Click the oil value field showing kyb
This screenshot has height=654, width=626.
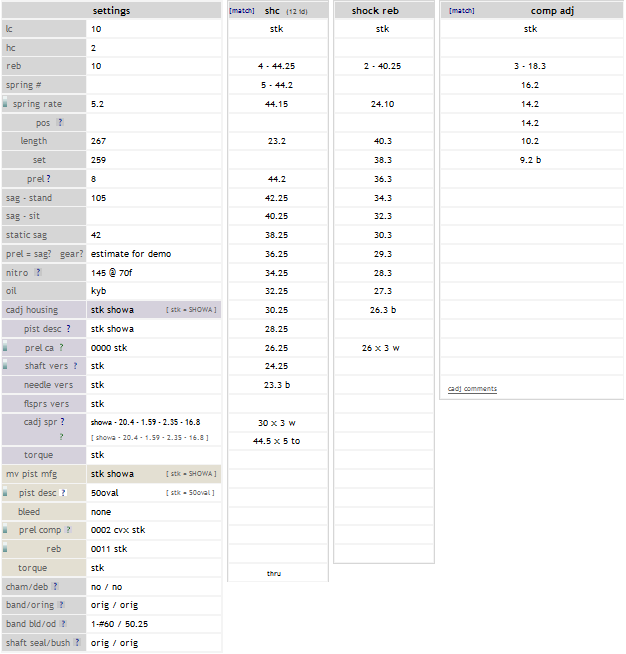pos(153,291)
